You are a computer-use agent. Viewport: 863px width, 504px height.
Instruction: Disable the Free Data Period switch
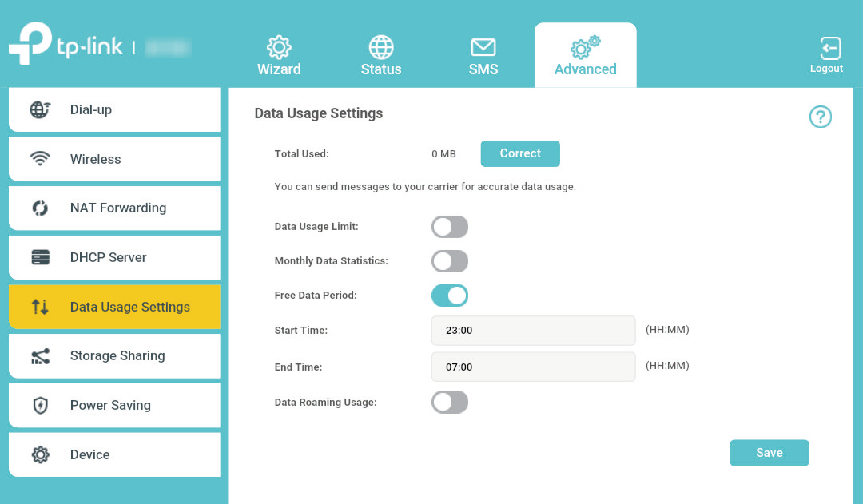click(x=450, y=296)
